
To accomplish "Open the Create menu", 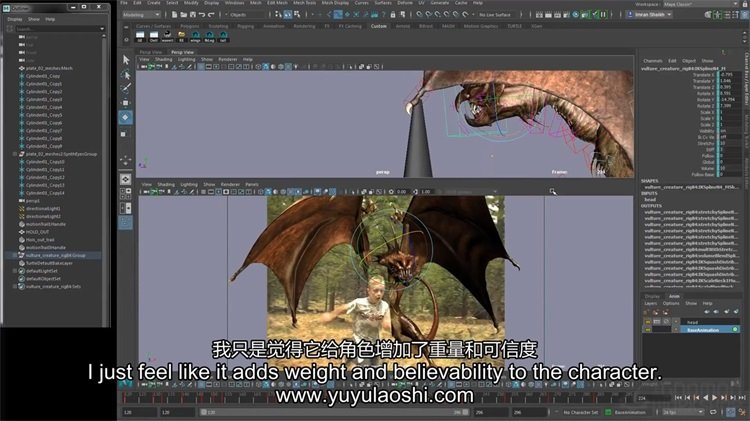I will 154,3.
